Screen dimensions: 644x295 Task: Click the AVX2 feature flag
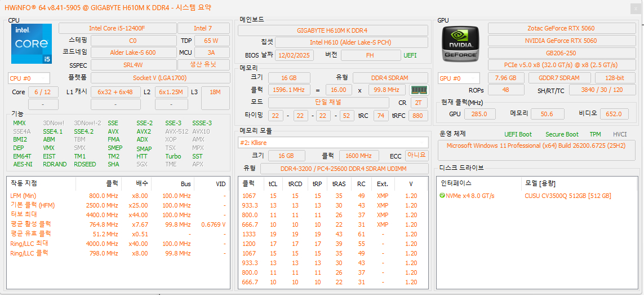tap(144, 131)
